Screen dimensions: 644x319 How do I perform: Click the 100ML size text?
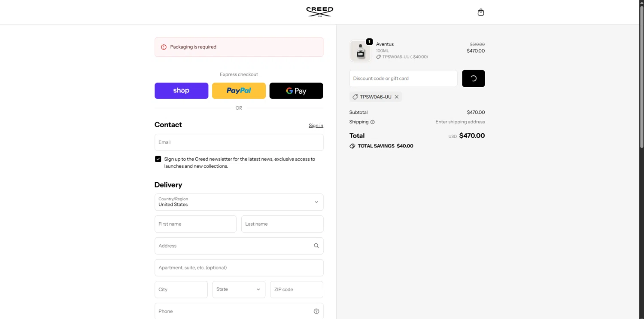(383, 51)
